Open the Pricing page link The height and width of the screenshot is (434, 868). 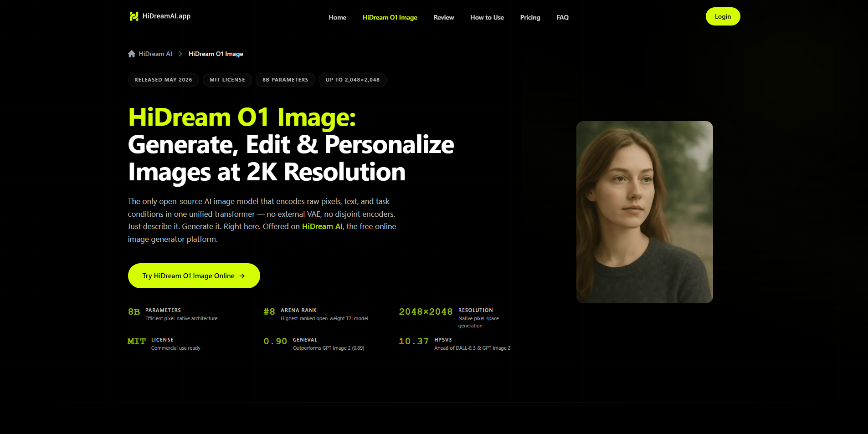[x=530, y=17]
